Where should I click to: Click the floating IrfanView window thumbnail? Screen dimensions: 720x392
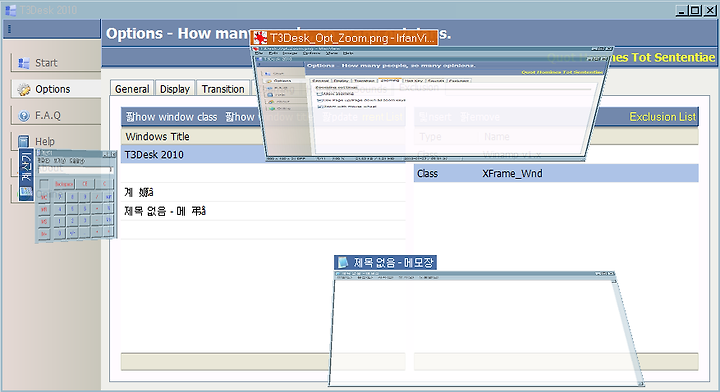[x=432, y=104]
